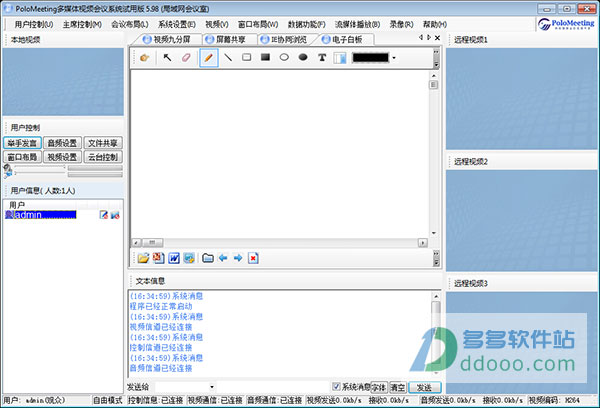600x408 pixels.
Task: Click the text message panel scrollbar
Action: coord(436,333)
